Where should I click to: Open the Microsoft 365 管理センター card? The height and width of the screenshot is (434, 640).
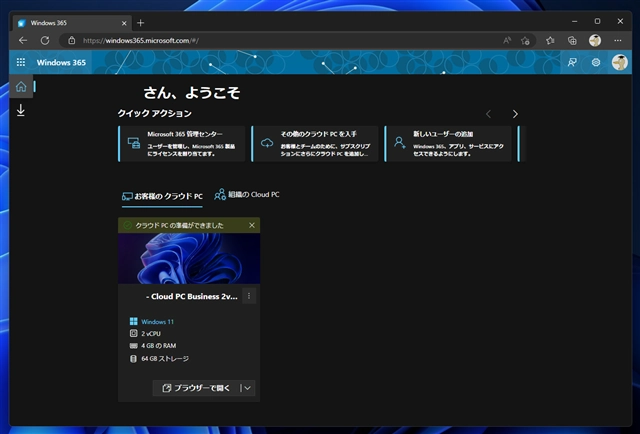pos(182,144)
